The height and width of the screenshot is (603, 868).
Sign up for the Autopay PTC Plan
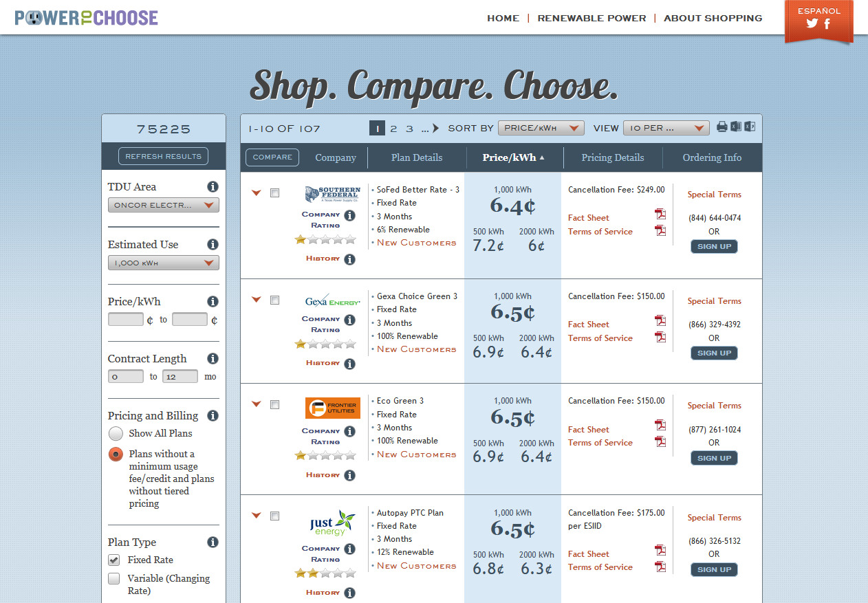coord(714,569)
